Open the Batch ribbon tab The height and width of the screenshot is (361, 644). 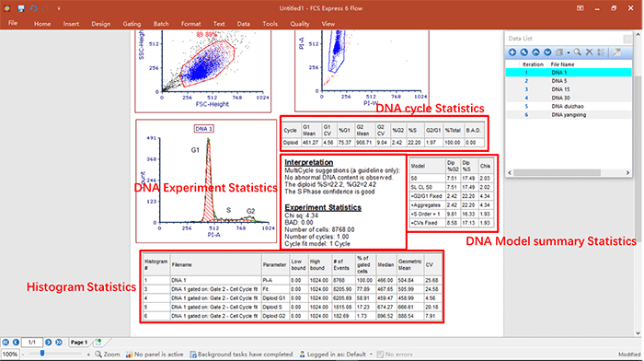click(161, 24)
